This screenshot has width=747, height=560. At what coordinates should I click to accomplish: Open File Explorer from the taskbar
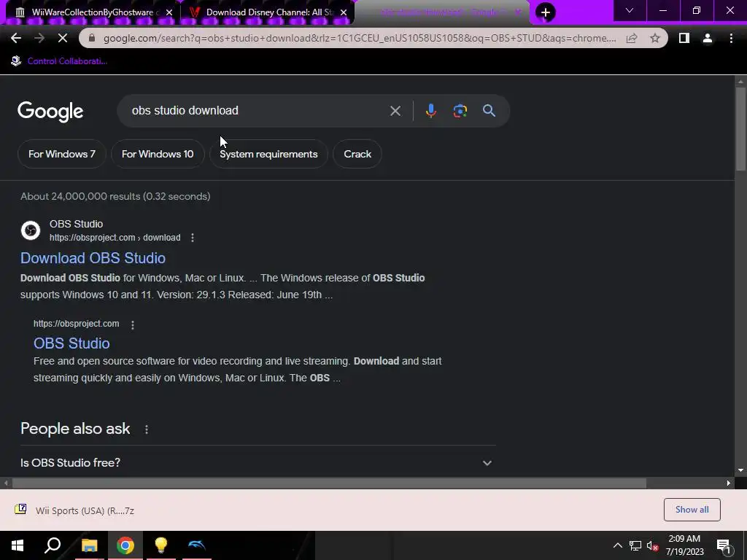[89, 545]
